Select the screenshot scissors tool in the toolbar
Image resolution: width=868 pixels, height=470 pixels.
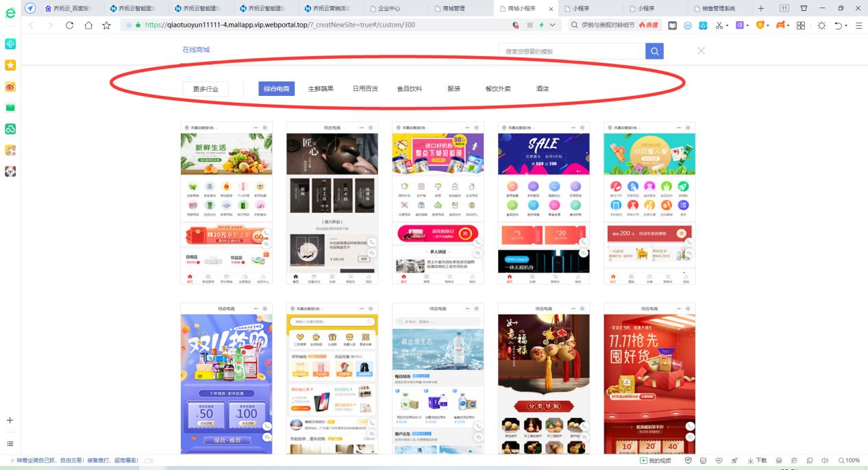pyautogui.click(x=720, y=25)
